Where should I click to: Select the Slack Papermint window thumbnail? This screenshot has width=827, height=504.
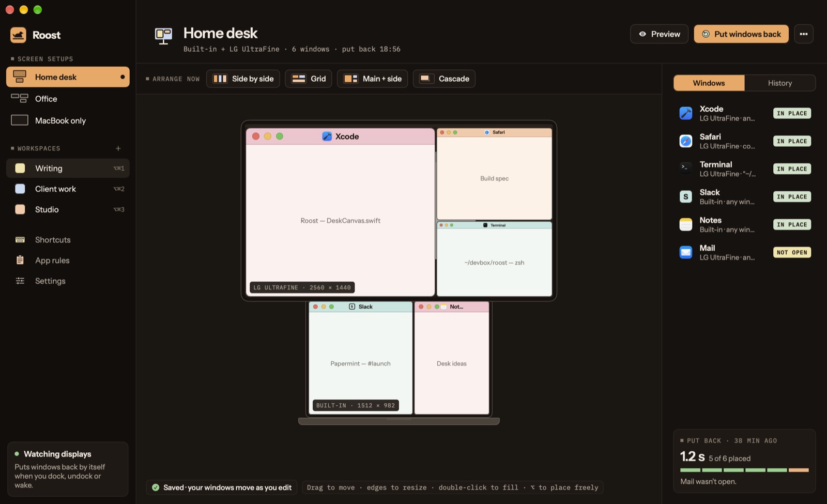[x=361, y=358]
